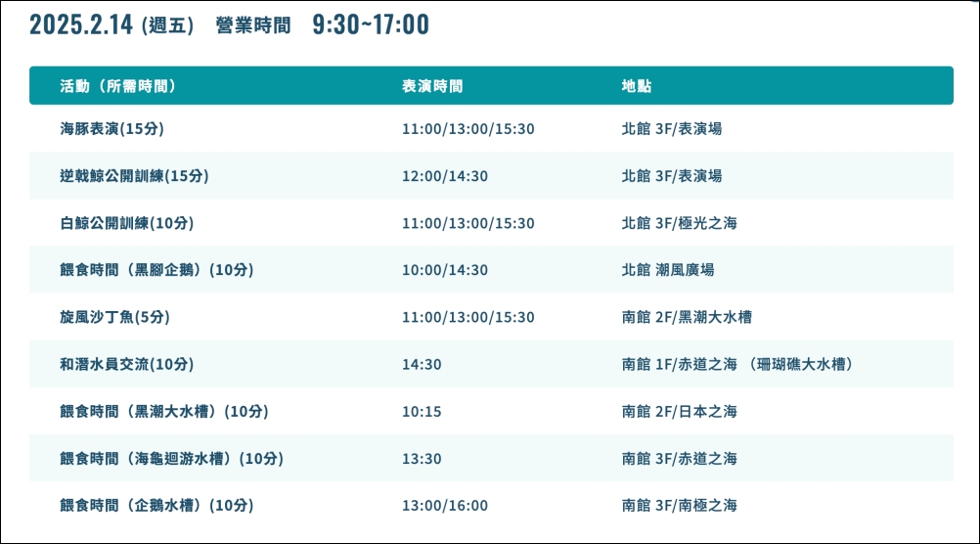Image resolution: width=980 pixels, height=544 pixels.
Task: Select the 白鯨公開訓練(10分) activity
Action: (126, 223)
